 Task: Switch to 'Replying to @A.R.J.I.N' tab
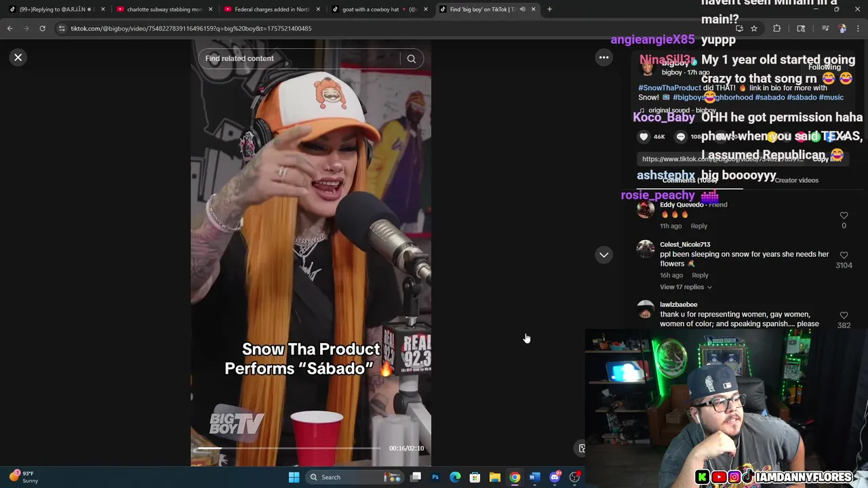click(56, 9)
